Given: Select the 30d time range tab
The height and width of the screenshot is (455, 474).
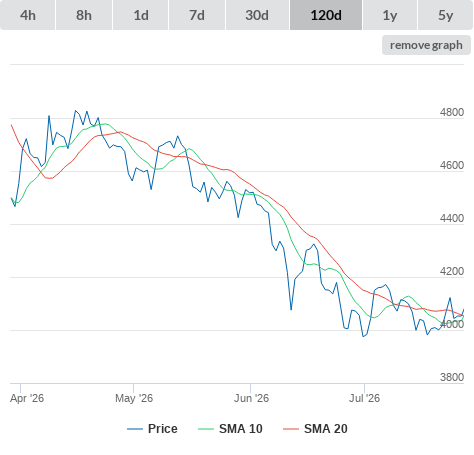Looking at the screenshot, I should click(x=257, y=15).
